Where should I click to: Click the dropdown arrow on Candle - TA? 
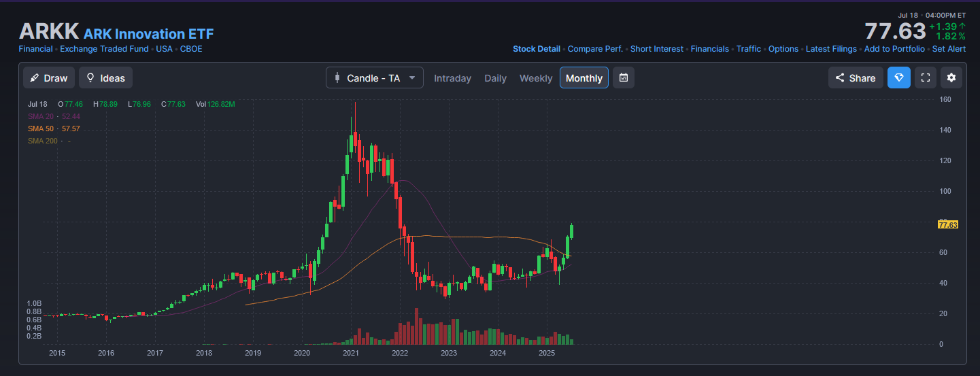coord(411,78)
